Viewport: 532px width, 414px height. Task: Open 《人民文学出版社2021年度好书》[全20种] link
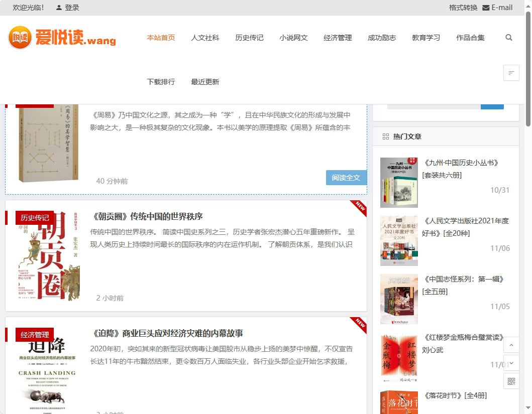466,227
